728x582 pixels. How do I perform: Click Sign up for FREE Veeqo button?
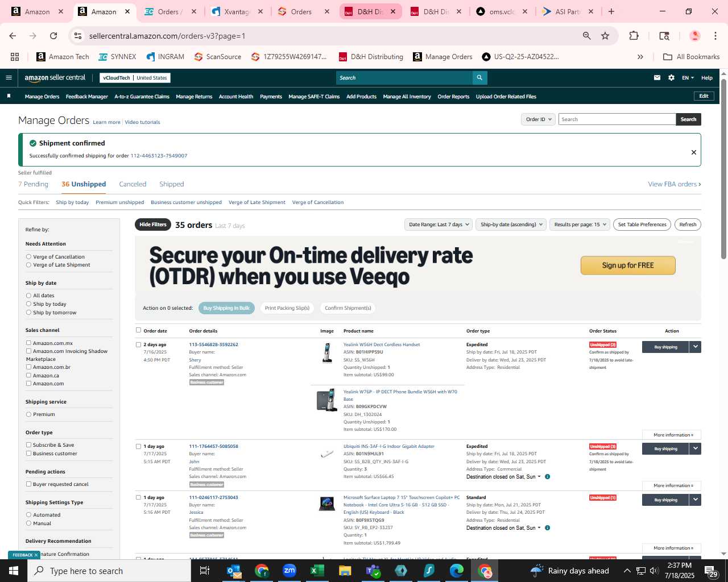pos(628,265)
